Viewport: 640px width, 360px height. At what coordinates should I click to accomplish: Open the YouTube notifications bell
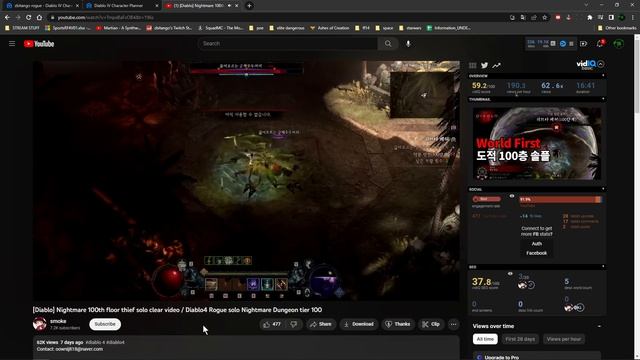(600, 44)
